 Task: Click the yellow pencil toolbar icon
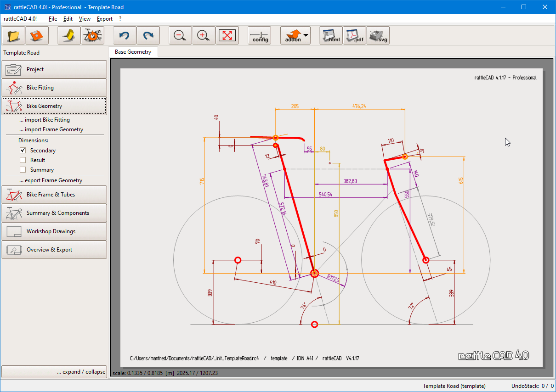pos(69,35)
